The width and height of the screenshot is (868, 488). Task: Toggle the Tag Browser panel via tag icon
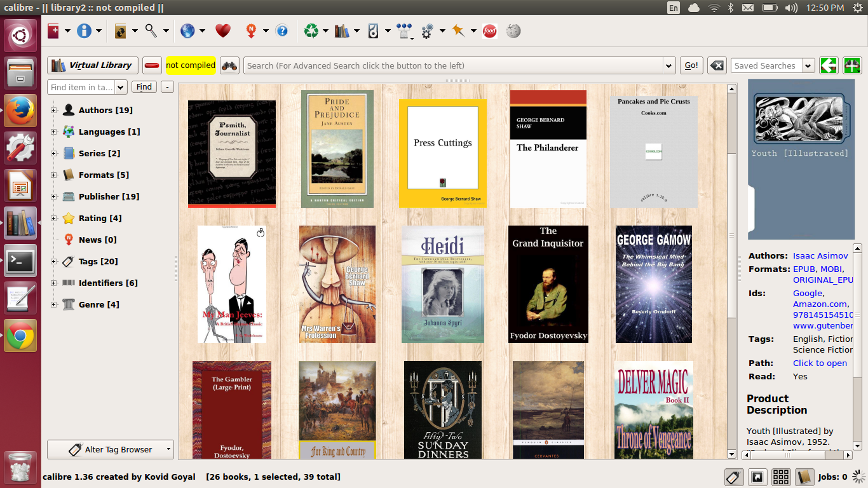pyautogui.click(x=734, y=477)
